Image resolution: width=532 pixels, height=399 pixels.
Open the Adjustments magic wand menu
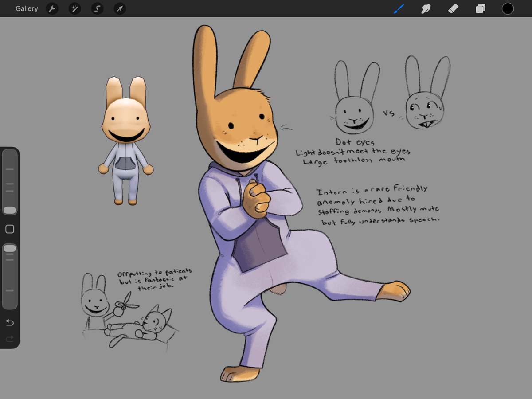74,8
